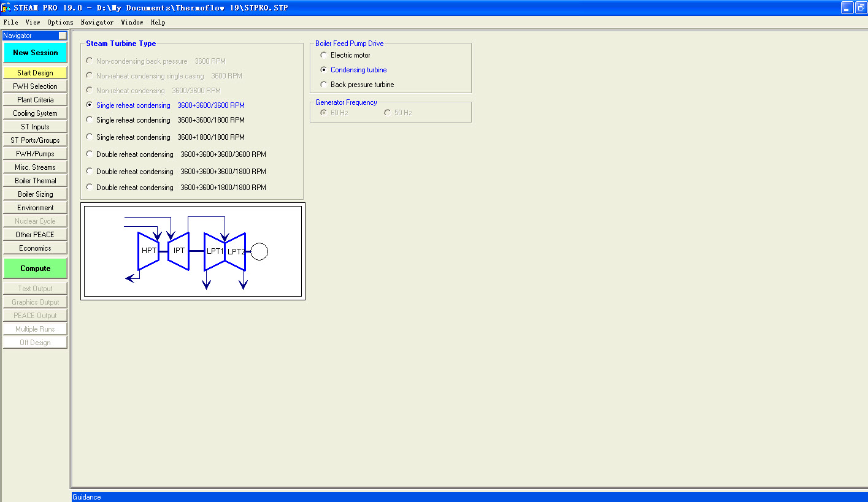The width and height of the screenshot is (868, 502).
Task: Open Misc. Streams page
Action: (x=35, y=167)
